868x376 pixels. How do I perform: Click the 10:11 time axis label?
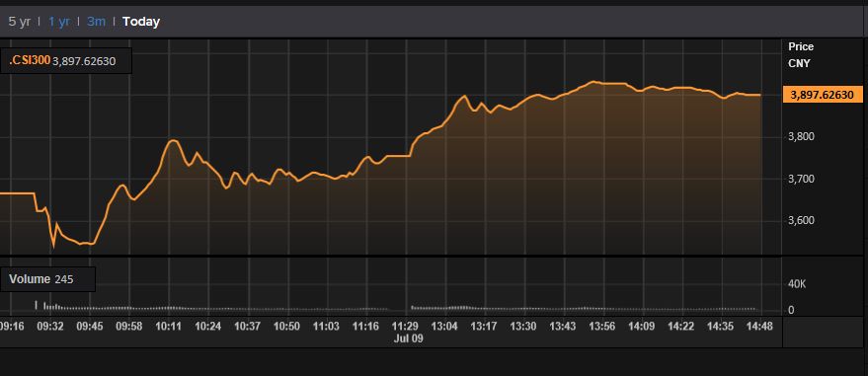[x=168, y=327]
